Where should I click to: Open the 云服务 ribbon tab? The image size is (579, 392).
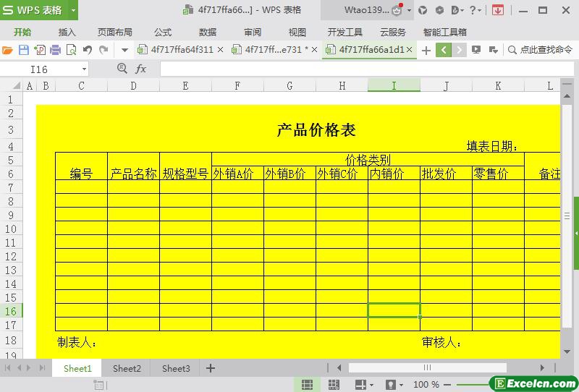coord(393,32)
